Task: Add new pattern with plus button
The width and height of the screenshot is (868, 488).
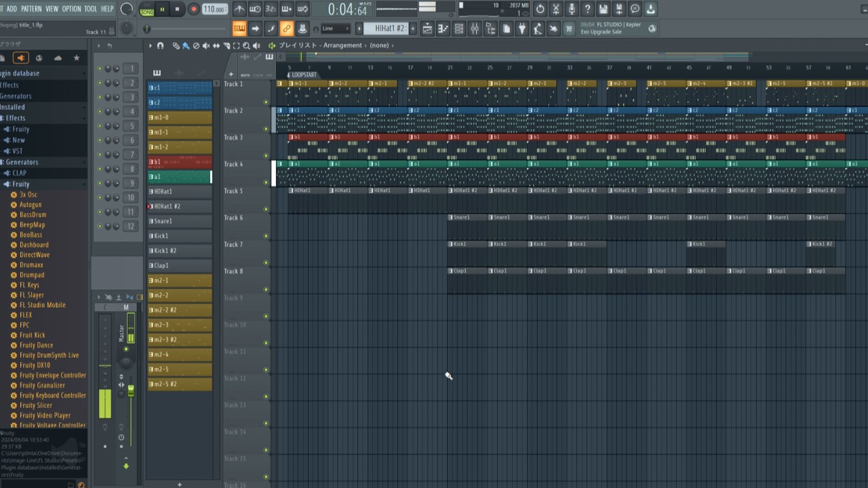Action: coord(412,28)
